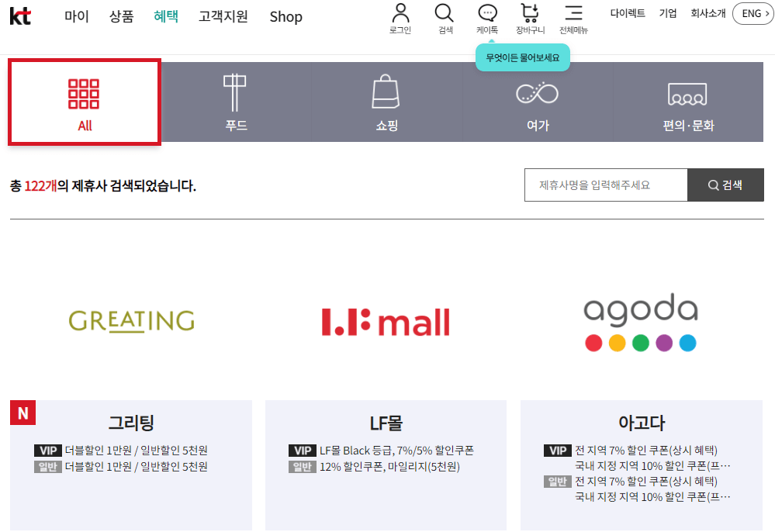Select the 편의·문화 category
Screen dimensions: 775x532
pos(689,102)
